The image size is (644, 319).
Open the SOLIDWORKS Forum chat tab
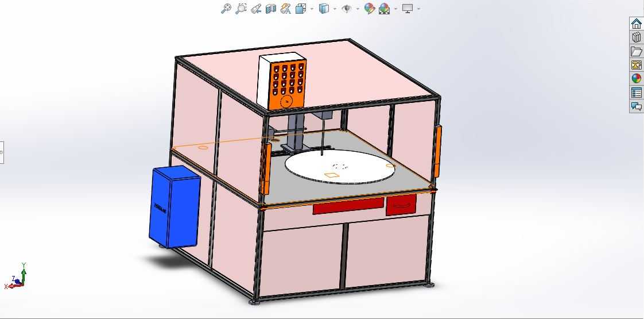636,106
